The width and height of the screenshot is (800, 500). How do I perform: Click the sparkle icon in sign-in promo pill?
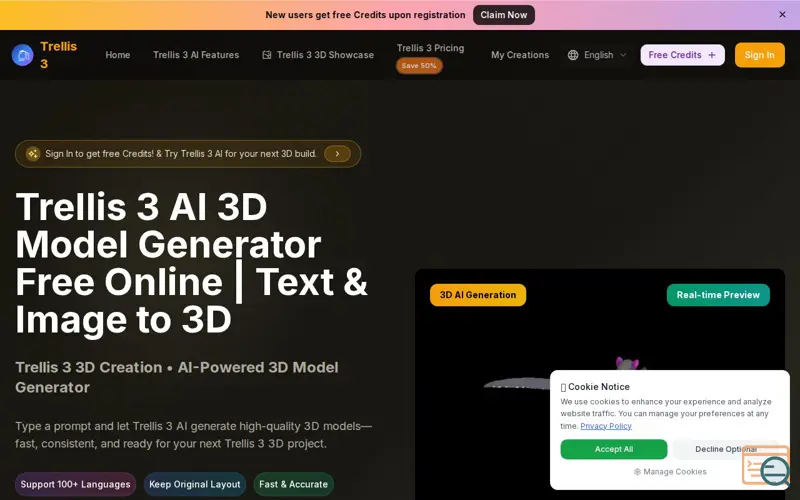33,154
